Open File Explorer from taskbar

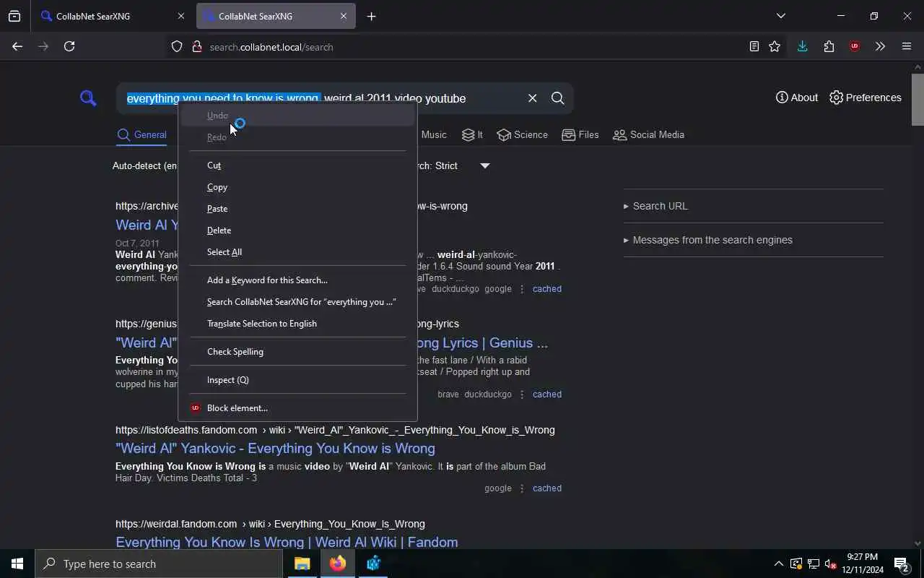click(x=302, y=564)
